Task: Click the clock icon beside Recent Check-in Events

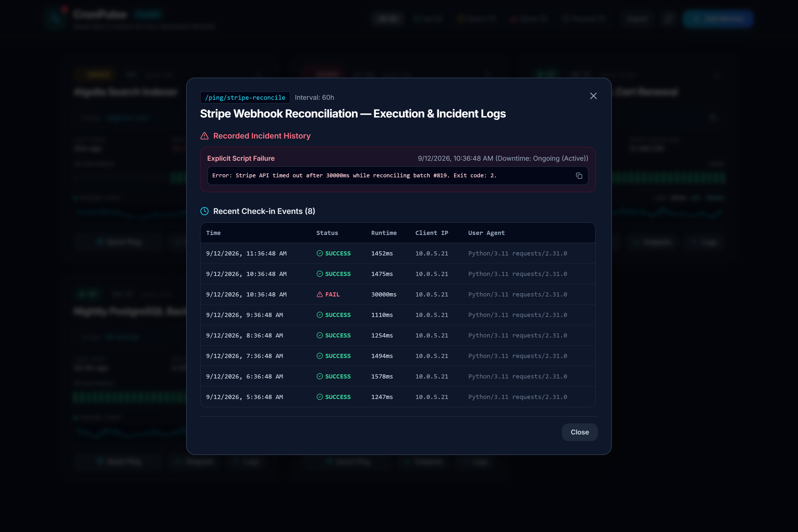Action: tap(204, 211)
